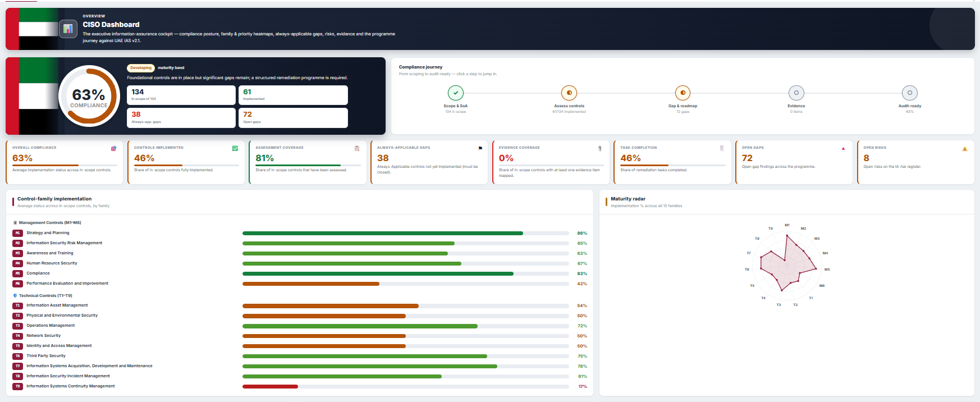Click the Task Completion 46% progress bar
Viewport: 980px width, 402px height.
click(672, 165)
